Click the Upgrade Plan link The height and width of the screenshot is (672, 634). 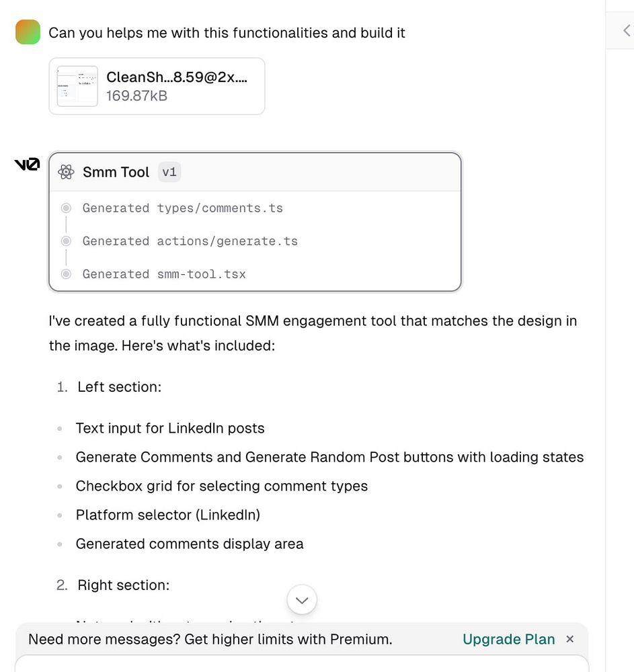click(508, 639)
